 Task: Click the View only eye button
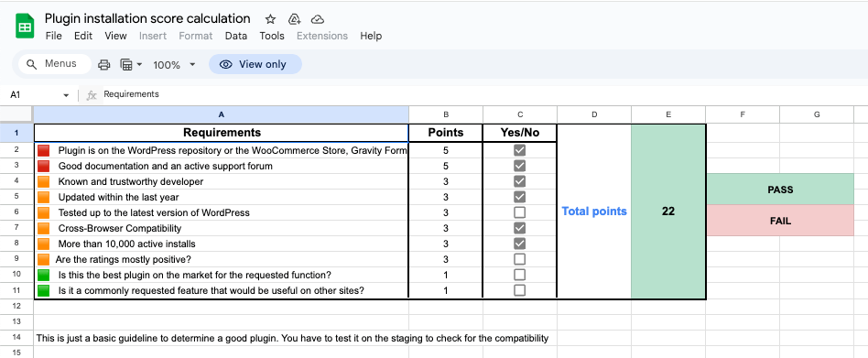click(x=255, y=64)
